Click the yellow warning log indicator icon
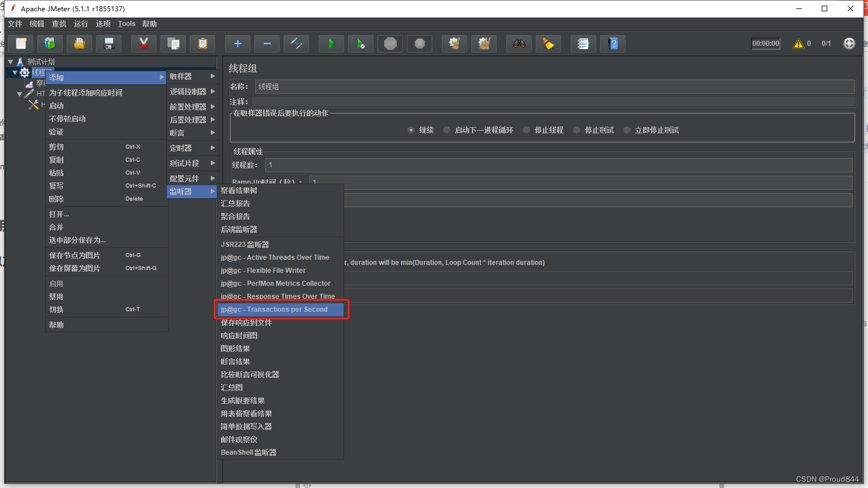Image resolution: width=868 pixels, height=488 pixels. point(798,43)
